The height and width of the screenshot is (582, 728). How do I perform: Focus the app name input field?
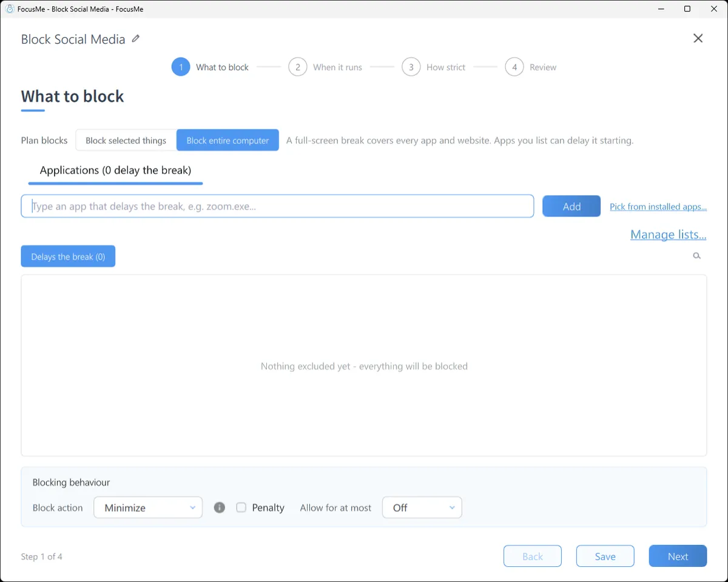coord(277,206)
